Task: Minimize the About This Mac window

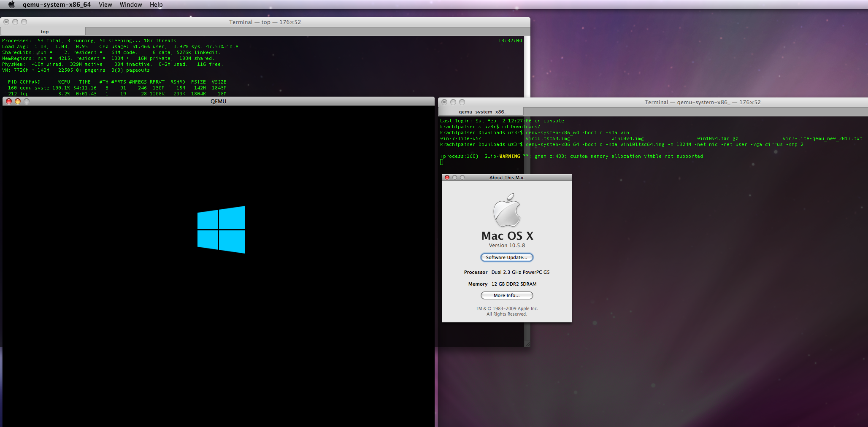Action: coord(454,178)
